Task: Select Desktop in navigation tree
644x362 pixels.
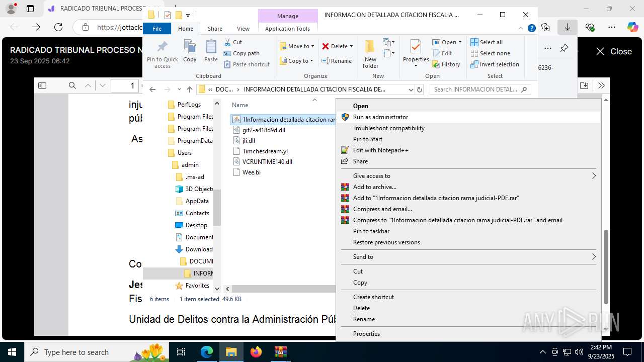Action: pos(196,225)
